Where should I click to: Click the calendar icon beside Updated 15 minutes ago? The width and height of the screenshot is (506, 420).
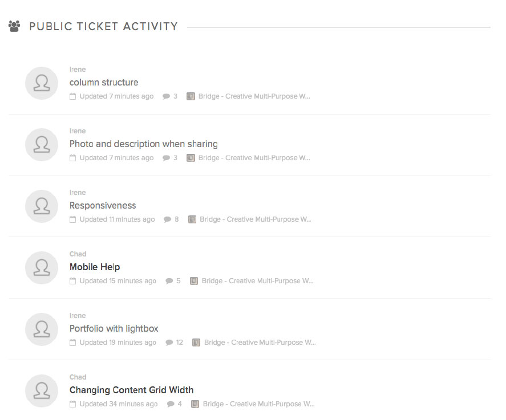click(73, 281)
